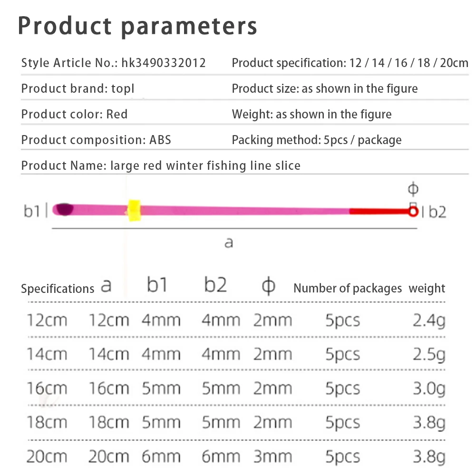Click the yellow band on the float diagram
476x476 pixels.
(134, 210)
